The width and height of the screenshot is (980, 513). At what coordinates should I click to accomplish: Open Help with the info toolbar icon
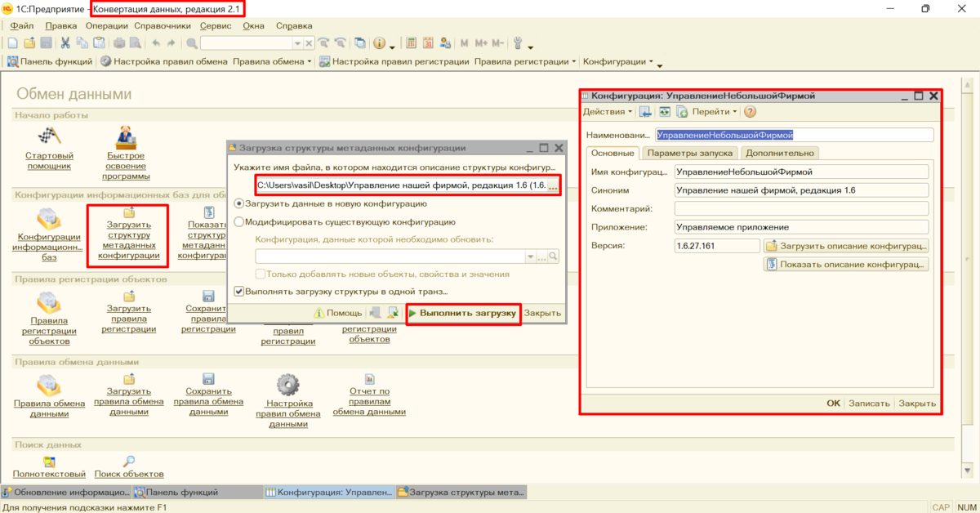click(x=379, y=42)
